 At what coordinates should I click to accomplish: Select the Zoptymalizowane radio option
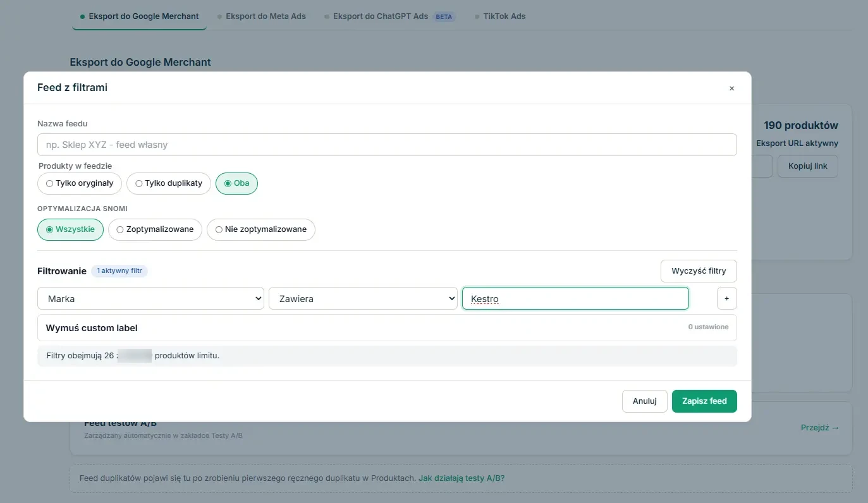(x=155, y=229)
